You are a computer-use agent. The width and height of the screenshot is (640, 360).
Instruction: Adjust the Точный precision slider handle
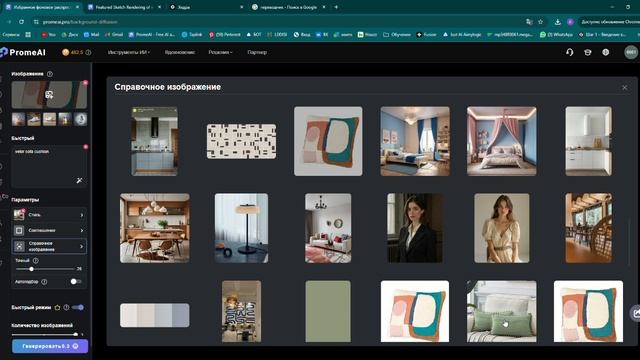pyautogui.click(x=31, y=269)
